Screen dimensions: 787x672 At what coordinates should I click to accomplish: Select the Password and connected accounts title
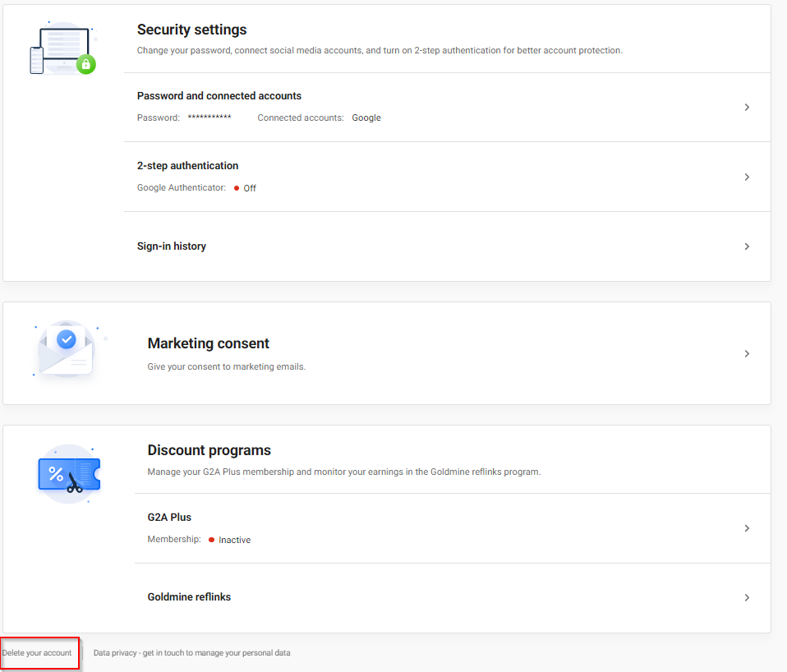click(219, 96)
